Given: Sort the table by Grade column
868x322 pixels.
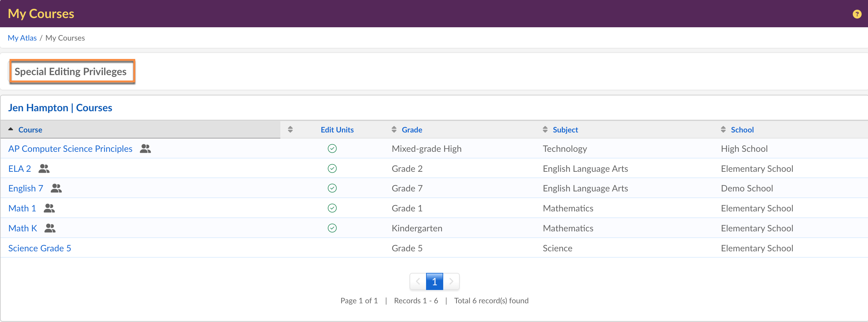Looking at the screenshot, I should tap(411, 130).
